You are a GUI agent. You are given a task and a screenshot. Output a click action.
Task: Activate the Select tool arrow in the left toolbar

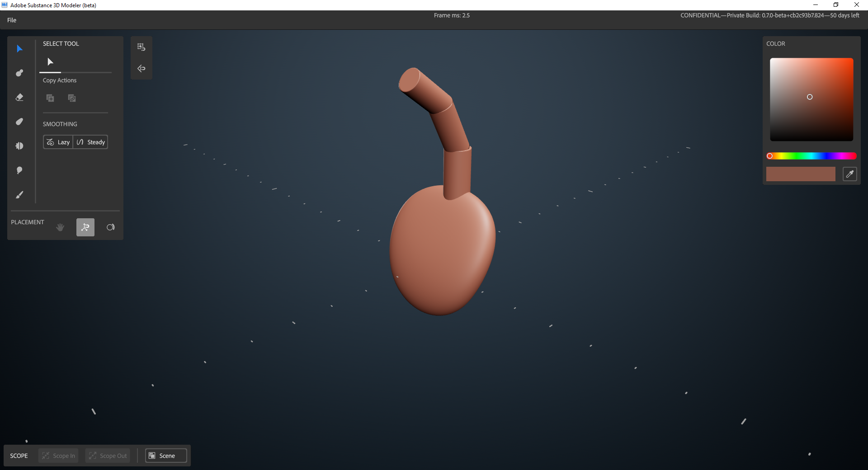pyautogui.click(x=19, y=49)
